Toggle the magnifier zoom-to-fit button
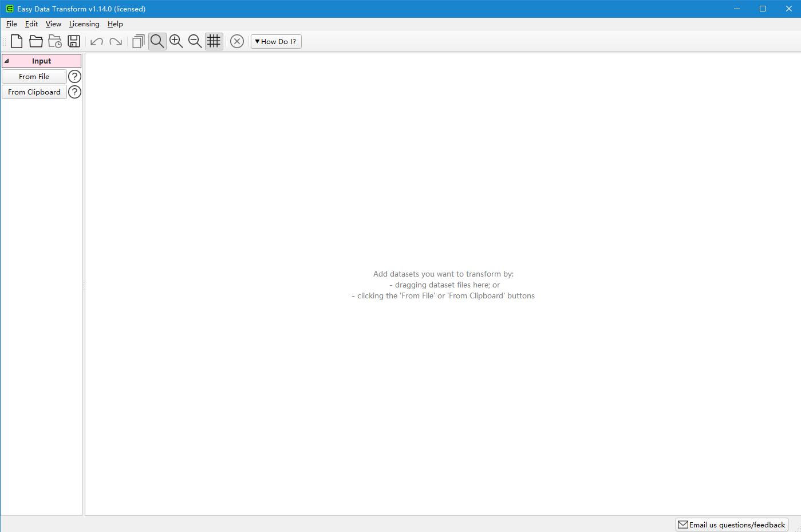The image size is (801, 532). (157, 41)
